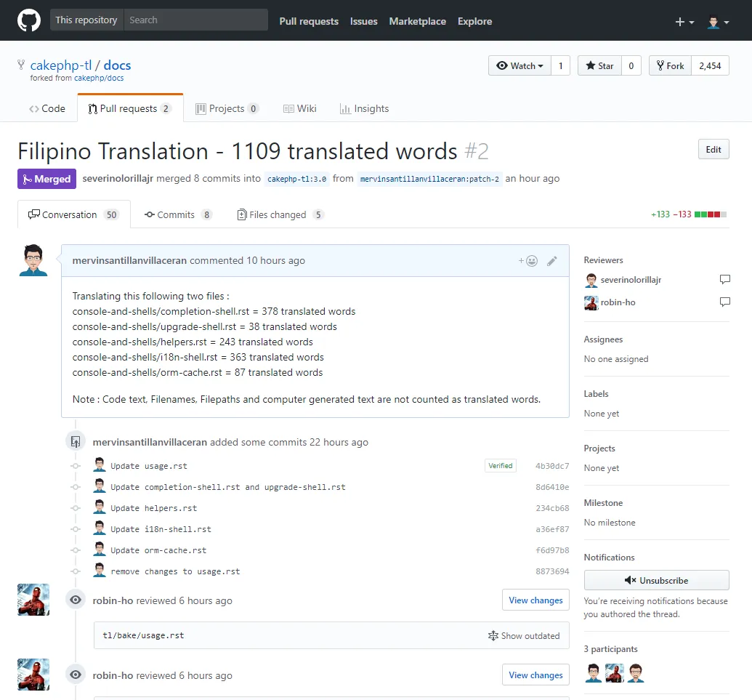The image size is (752, 700).
Task: Select the Pull requests repository tab
Action: pos(130,108)
